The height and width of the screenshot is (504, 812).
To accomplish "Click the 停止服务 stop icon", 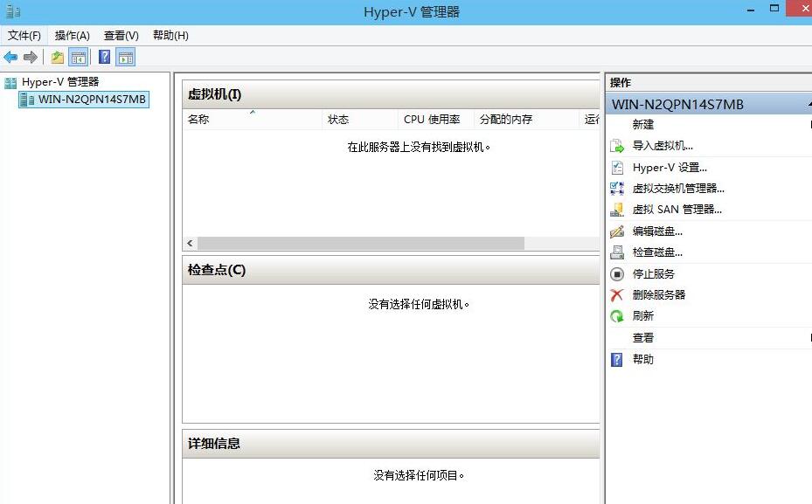I will tap(617, 273).
